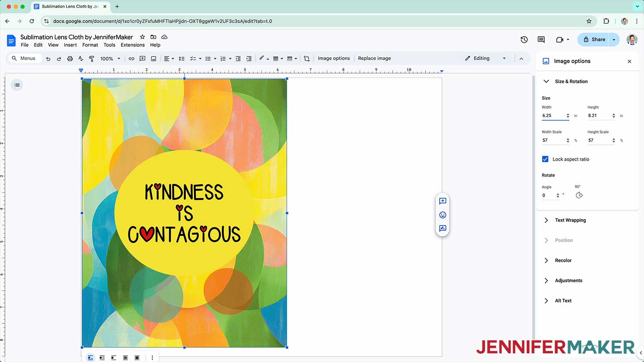Click the Width input field showing 6.25
Viewport: 644px width, 362px height.
coord(556,116)
